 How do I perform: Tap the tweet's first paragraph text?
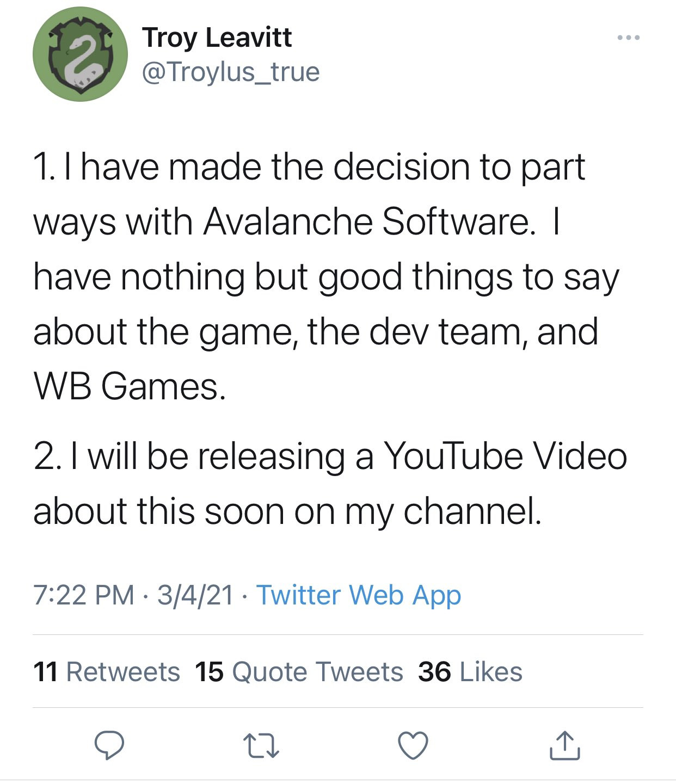(x=327, y=276)
